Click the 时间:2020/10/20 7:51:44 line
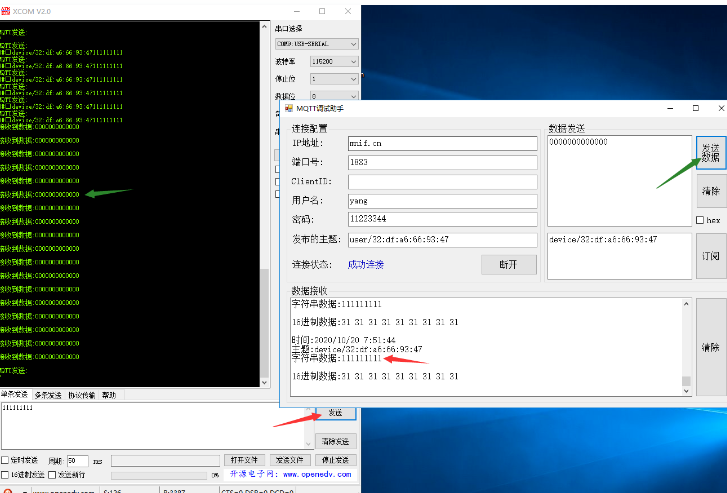The height and width of the screenshot is (493, 727). pos(343,340)
